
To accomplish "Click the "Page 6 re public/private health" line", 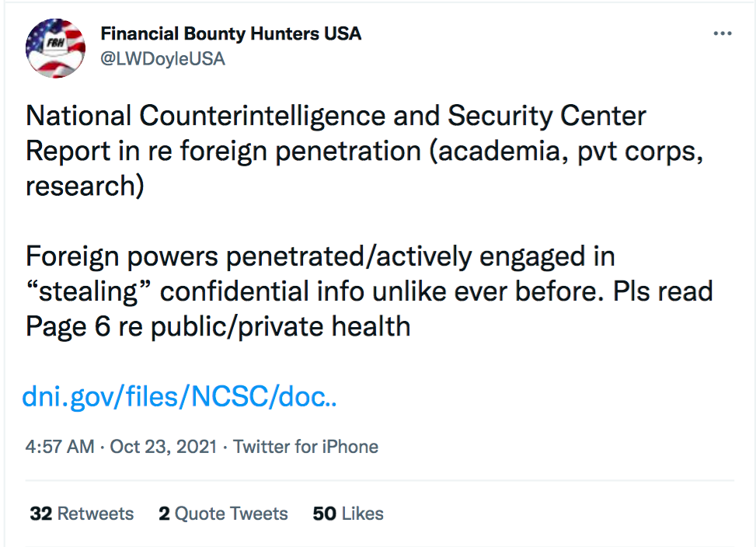I will [x=218, y=326].
